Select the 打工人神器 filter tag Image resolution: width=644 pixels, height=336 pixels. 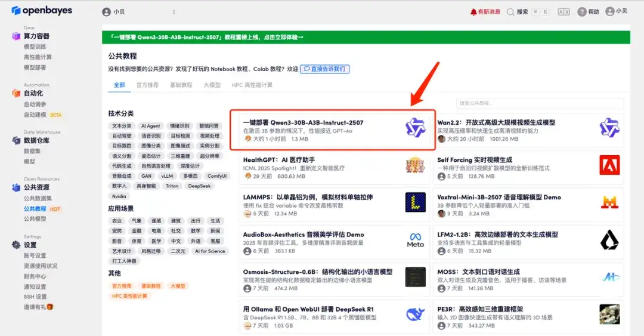tap(125, 261)
